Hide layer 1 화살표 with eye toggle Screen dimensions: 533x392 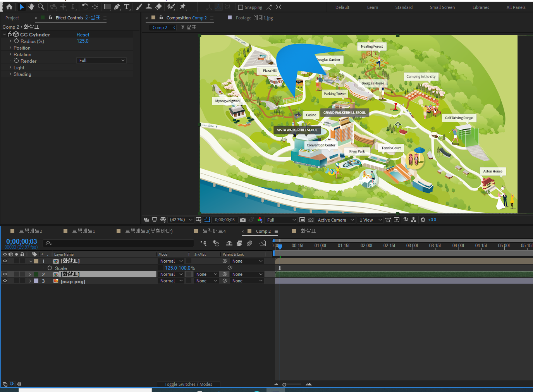pos(5,261)
